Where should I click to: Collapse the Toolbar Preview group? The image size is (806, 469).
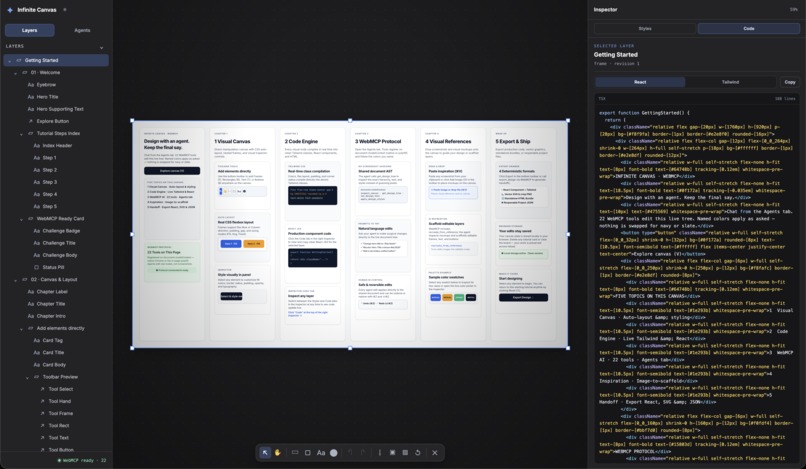(x=28, y=377)
